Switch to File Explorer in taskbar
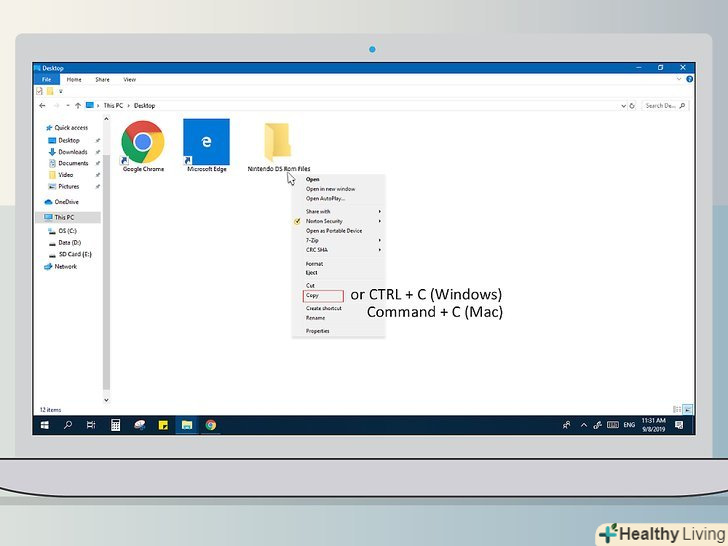Screen dimensions: 728x546 click(187, 425)
